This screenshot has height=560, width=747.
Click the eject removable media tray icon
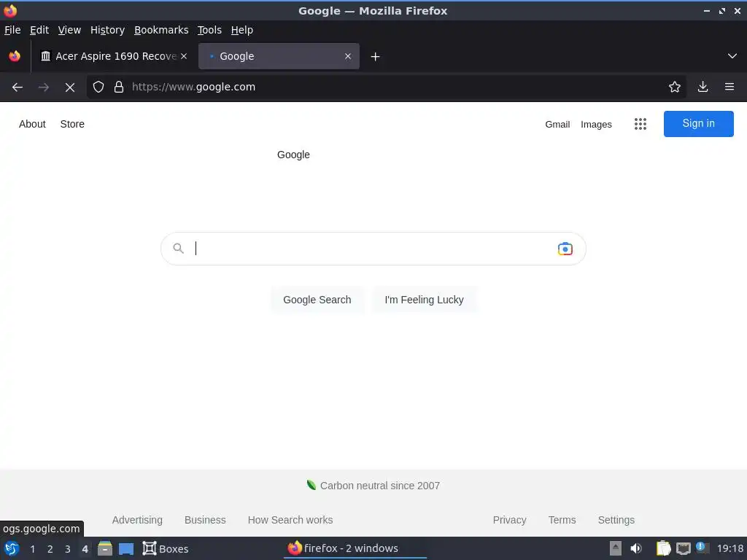coord(616,548)
